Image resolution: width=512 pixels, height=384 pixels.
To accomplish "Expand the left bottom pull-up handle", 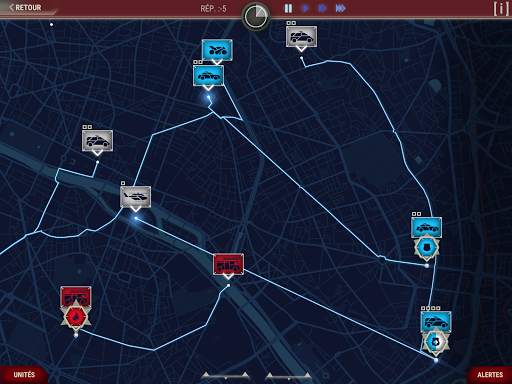I will pyautogui.click(x=226, y=376).
